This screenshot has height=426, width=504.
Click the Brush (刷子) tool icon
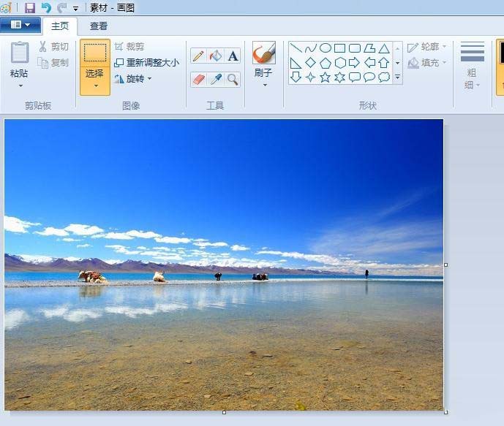[264, 53]
